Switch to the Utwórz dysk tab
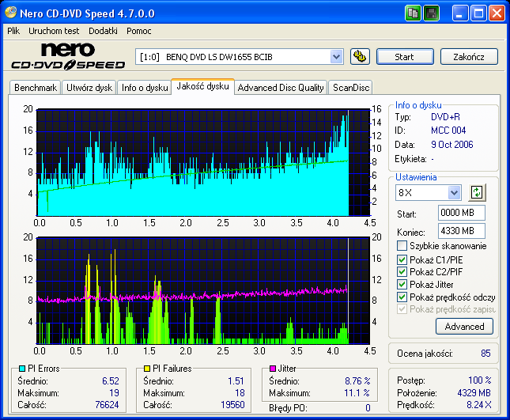This screenshot has height=420, width=510. click(x=89, y=88)
